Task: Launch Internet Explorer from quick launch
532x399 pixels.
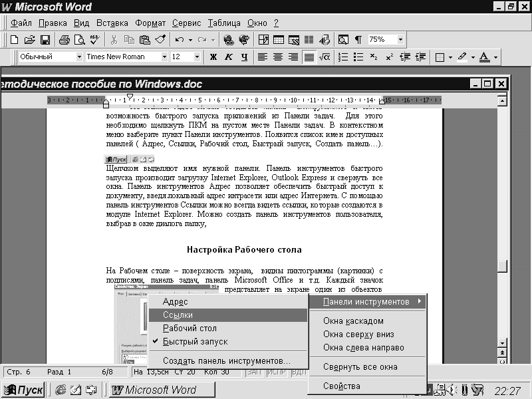Action: [61, 390]
